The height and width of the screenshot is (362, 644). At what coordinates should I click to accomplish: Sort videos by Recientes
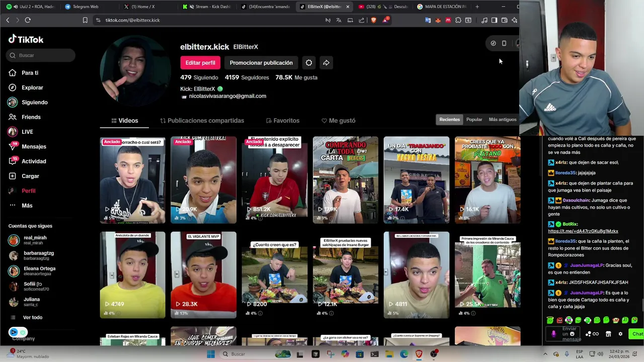(x=449, y=120)
